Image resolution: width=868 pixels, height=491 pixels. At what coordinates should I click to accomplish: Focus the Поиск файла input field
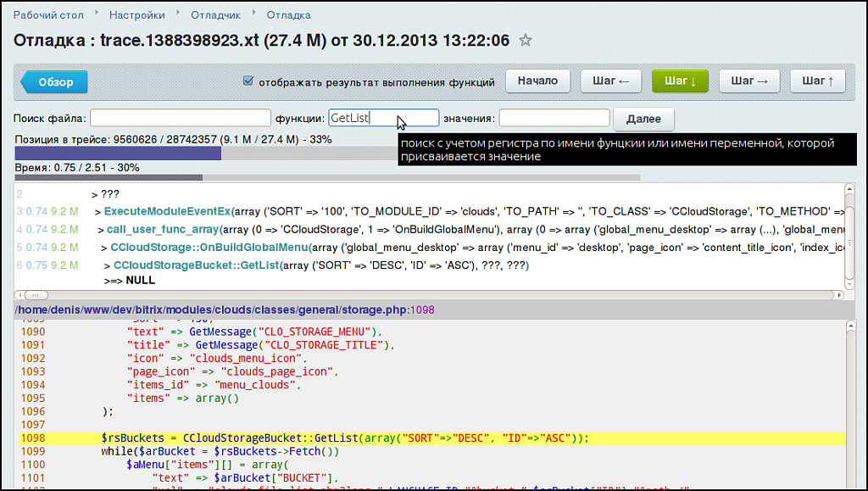(x=179, y=119)
